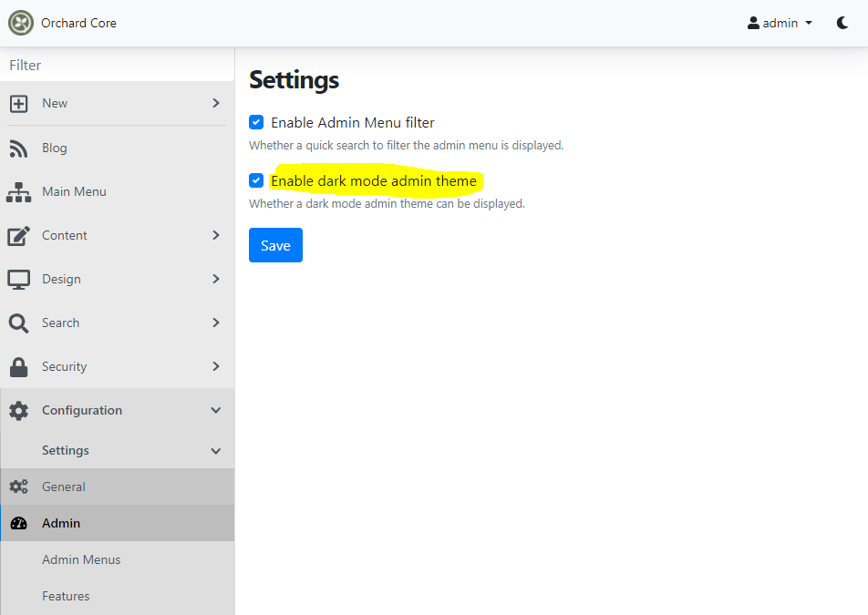Screen dimensions: 868x615
Task: Click the Configuration gear icon
Action: (18, 410)
